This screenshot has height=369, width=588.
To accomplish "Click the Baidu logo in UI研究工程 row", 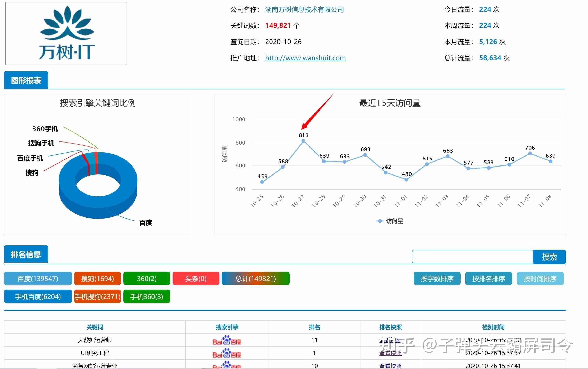I will click(x=227, y=353).
